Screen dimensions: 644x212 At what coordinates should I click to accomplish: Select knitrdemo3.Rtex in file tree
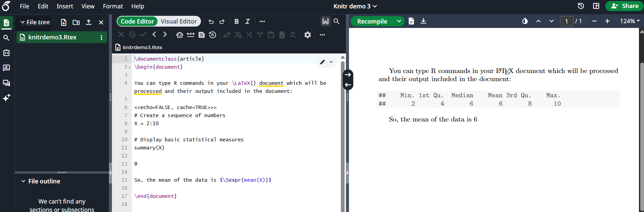62,37
